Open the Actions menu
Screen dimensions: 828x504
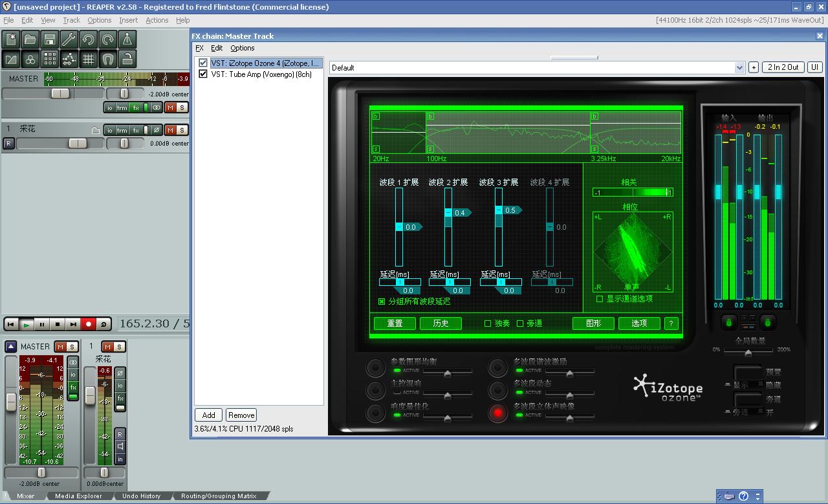pyautogui.click(x=157, y=20)
